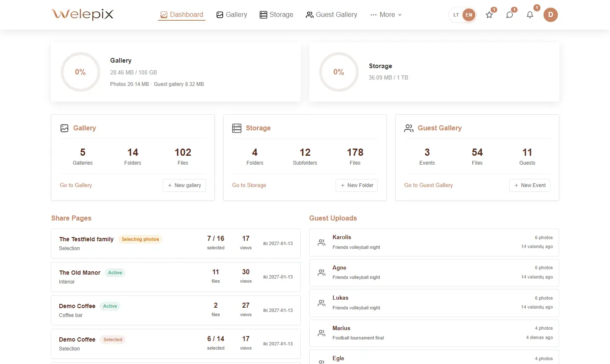Screen dimensions: 610x364
Task: Open Agne guest upload row
Action: point(434,273)
